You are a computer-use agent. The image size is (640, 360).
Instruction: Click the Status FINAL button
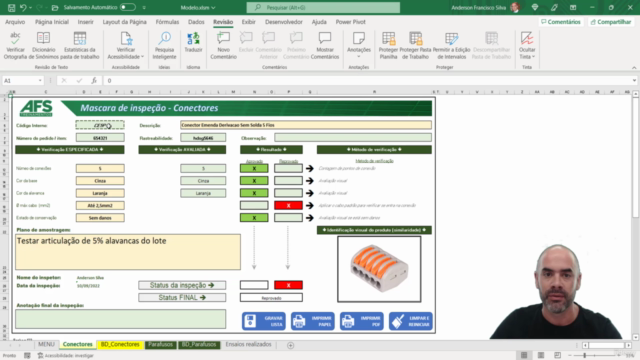coord(182,298)
